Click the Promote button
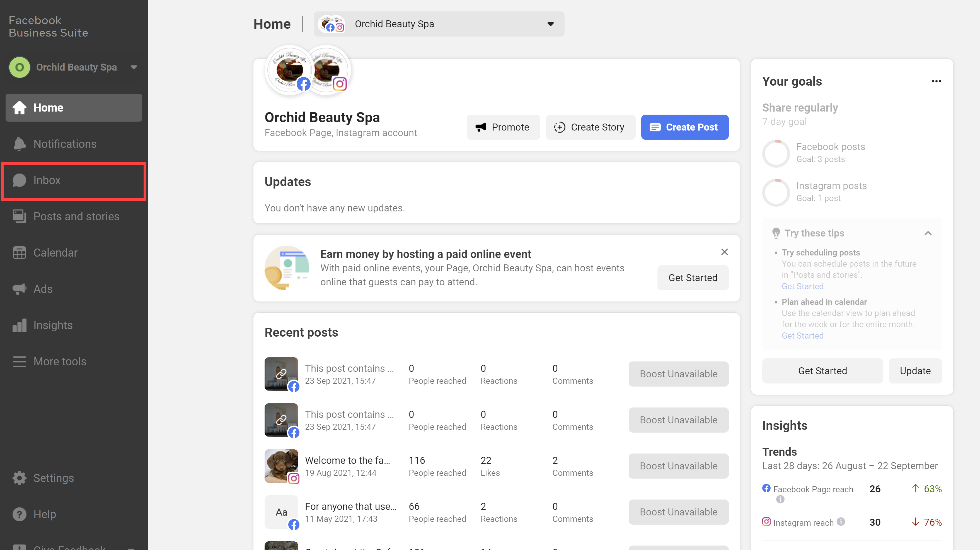This screenshot has height=550, width=980. (x=503, y=127)
